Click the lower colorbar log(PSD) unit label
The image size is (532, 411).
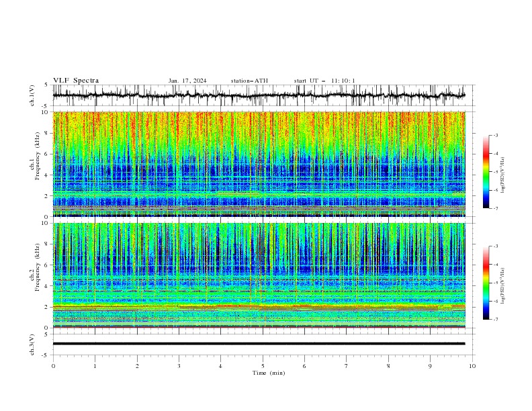(x=504, y=285)
